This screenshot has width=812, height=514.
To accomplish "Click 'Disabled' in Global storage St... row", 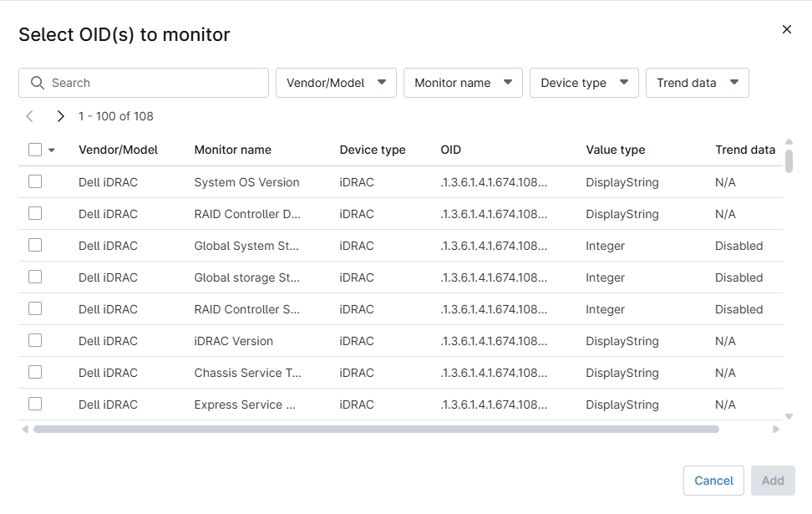I will 739,277.
